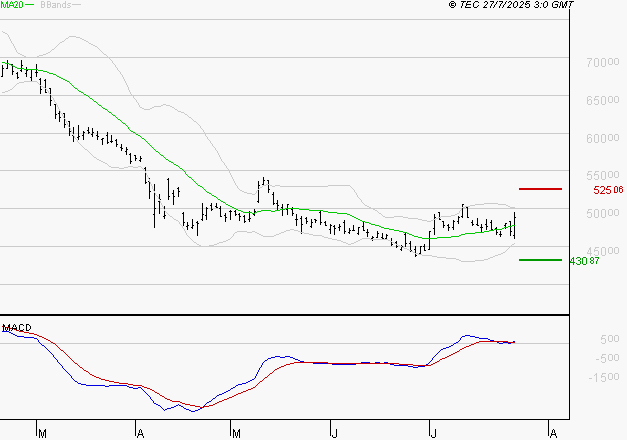Select the green support line marker
This screenshot has height=440, width=627.
point(540,260)
